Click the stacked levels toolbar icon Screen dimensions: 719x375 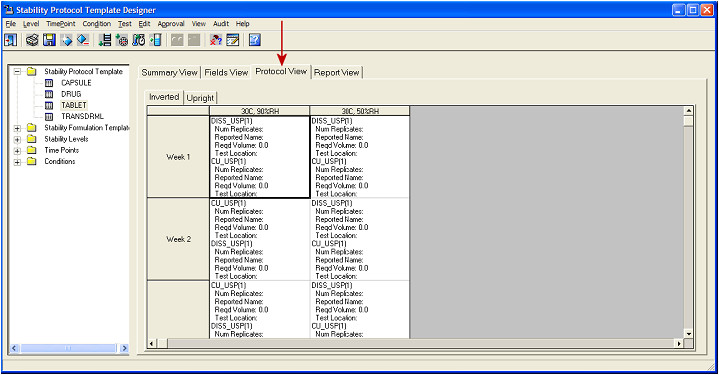coord(105,40)
